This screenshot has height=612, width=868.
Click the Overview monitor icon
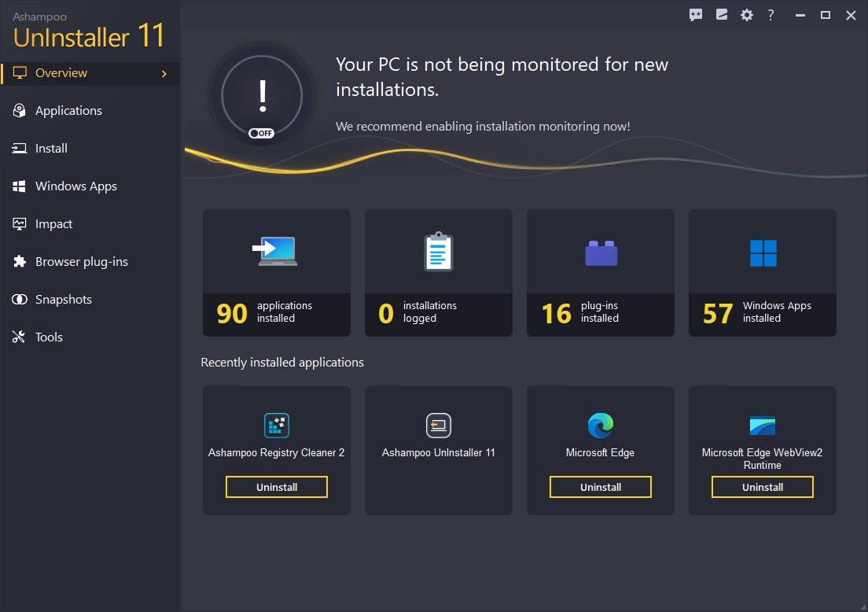(20, 73)
